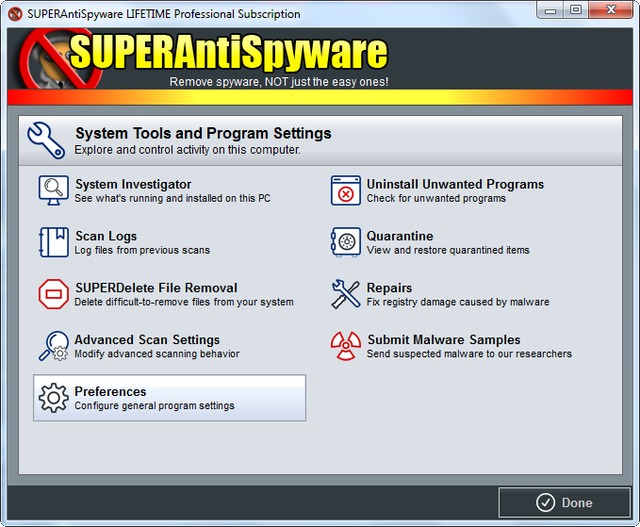Click the window title 'SUPERAntiSpyware LIFETIME Professional Subscription'

click(x=164, y=14)
